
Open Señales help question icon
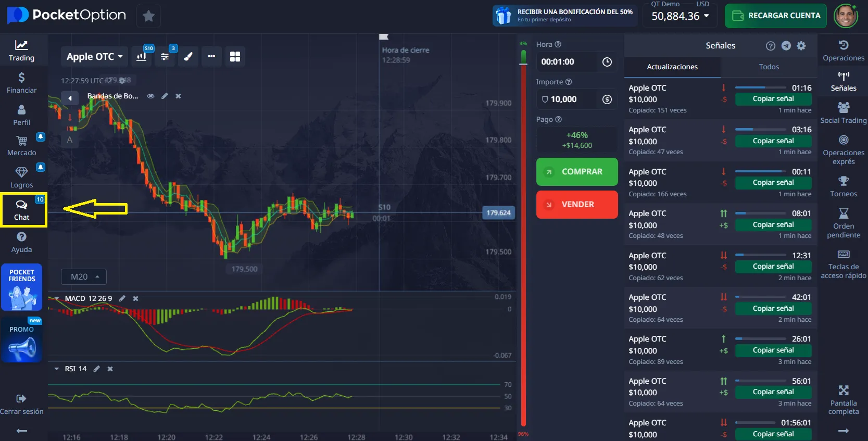point(771,46)
